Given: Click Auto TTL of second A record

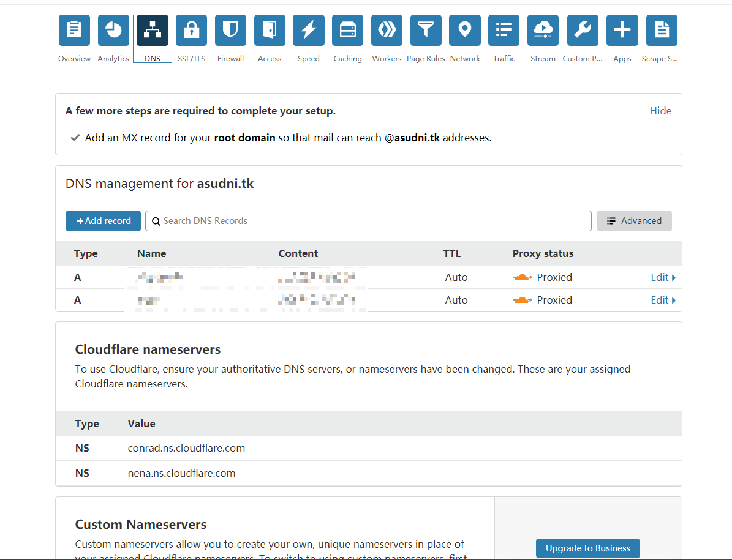Looking at the screenshot, I should [x=456, y=300].
